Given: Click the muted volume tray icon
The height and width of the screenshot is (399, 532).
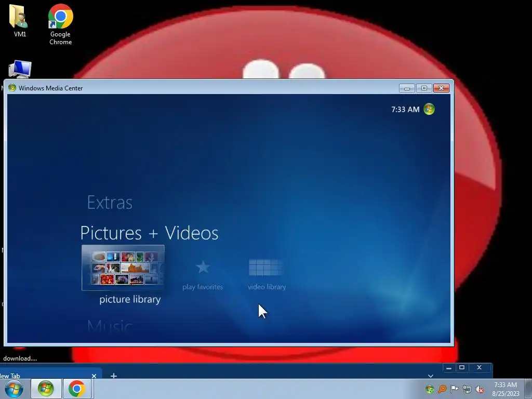Looking at the screenshot, I should pos(480,390).
